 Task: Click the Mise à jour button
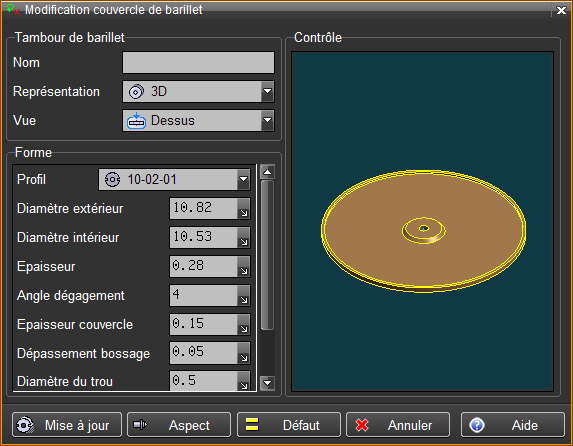[67, 425]
